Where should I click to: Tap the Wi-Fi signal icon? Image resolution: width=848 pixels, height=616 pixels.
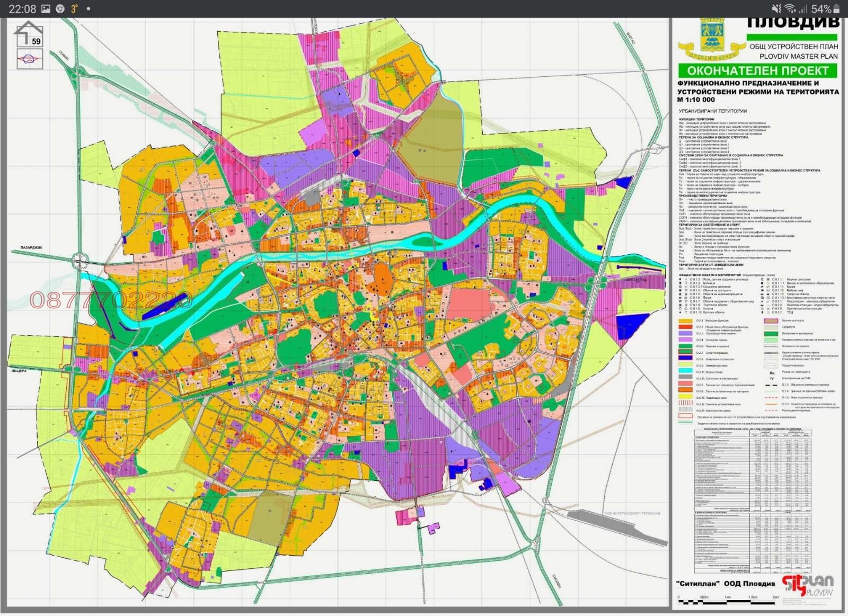[x=791, y=8]
